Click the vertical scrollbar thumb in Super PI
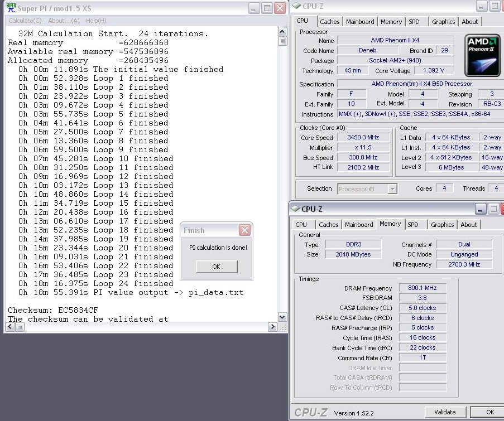 (x=282, y=41)
